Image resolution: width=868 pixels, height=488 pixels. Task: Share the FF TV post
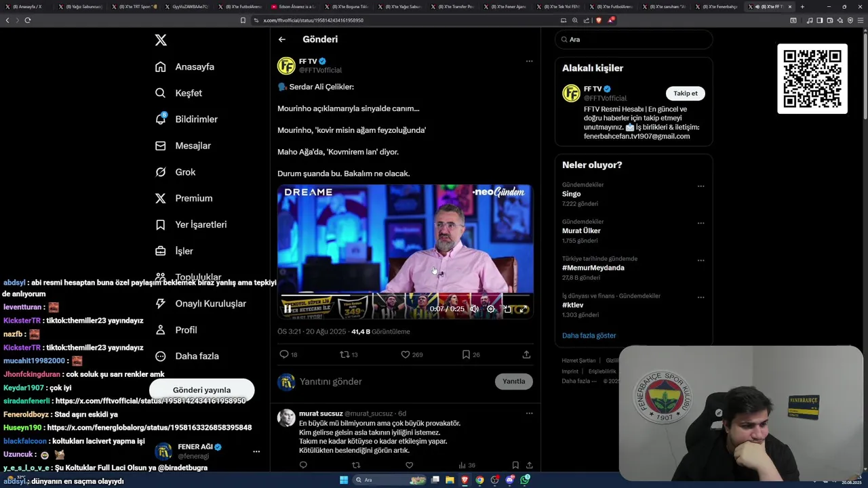(526, 354)
